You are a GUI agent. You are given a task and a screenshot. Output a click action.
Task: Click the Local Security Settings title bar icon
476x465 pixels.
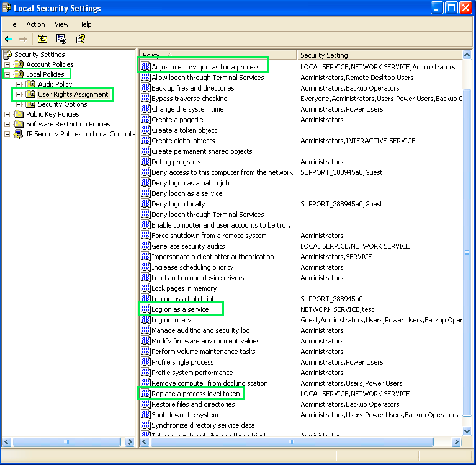pos(7,8)
